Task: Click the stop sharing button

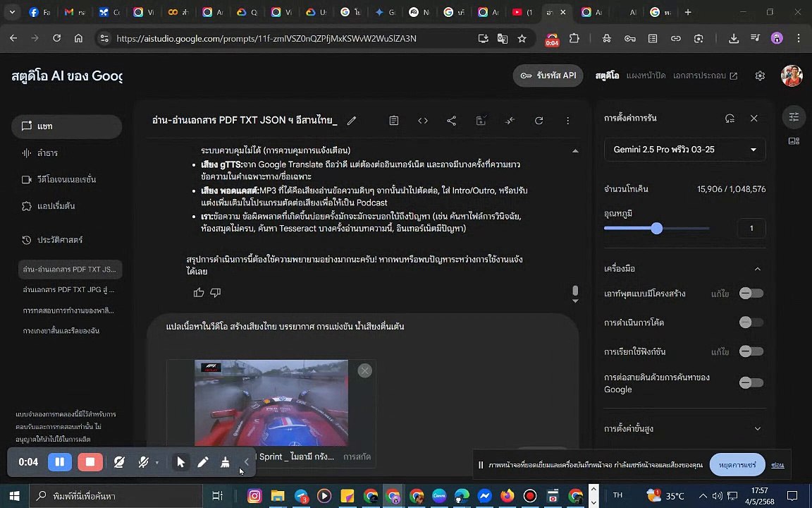Action: click(736, 465)
